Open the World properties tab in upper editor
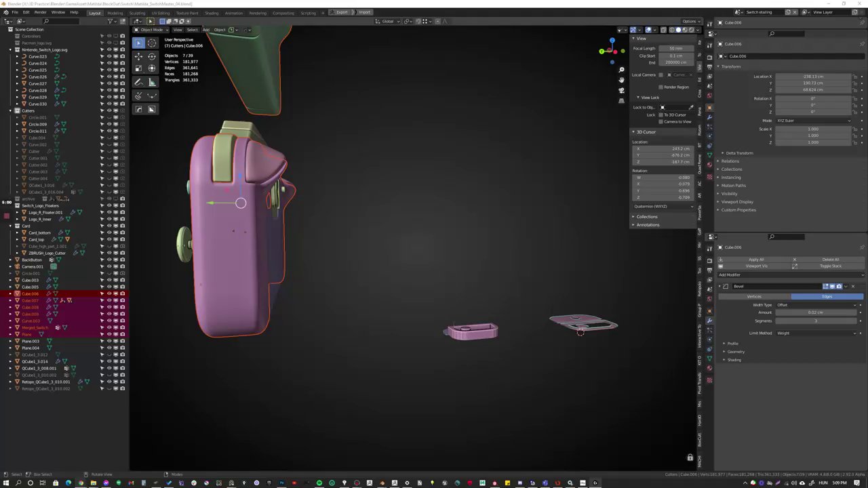The image size is (868, 488). pyautogui.click(x=709, y=95)
